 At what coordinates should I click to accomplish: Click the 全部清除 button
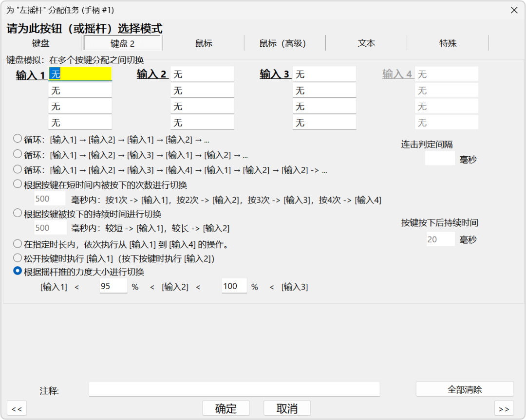(465, 389)
